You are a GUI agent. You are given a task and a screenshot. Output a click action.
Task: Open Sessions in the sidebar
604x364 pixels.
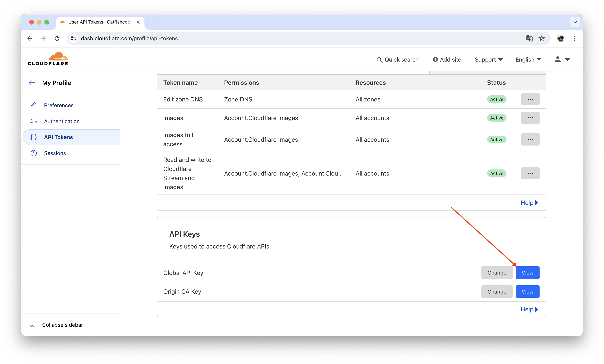(55, 153)
